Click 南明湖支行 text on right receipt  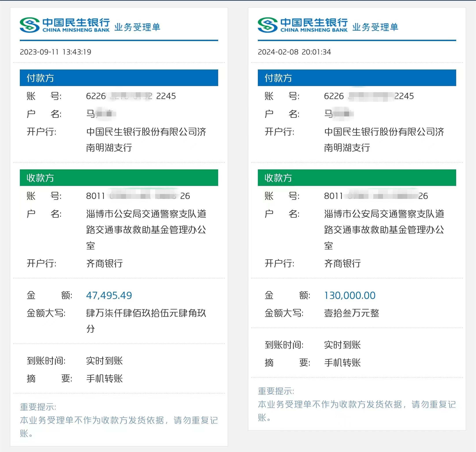347,148
